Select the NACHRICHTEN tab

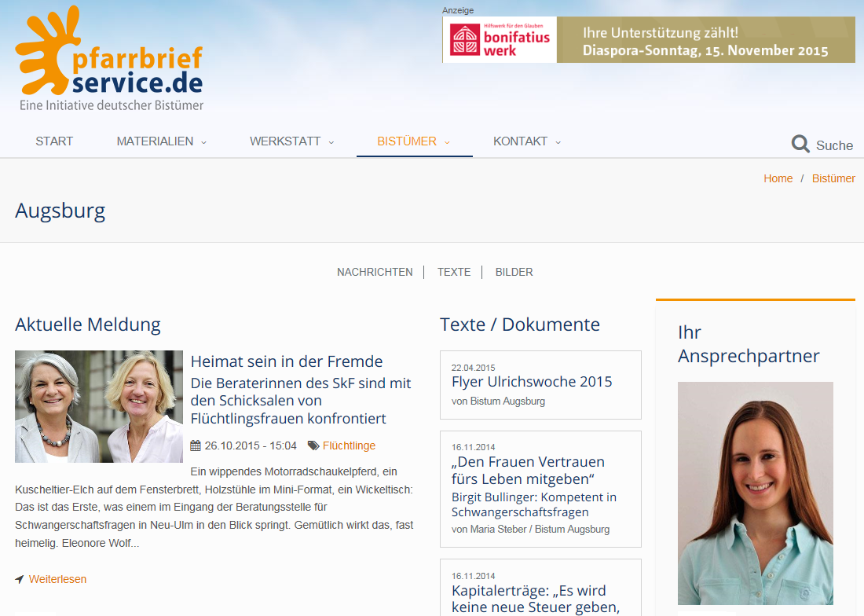coord(375,272)
